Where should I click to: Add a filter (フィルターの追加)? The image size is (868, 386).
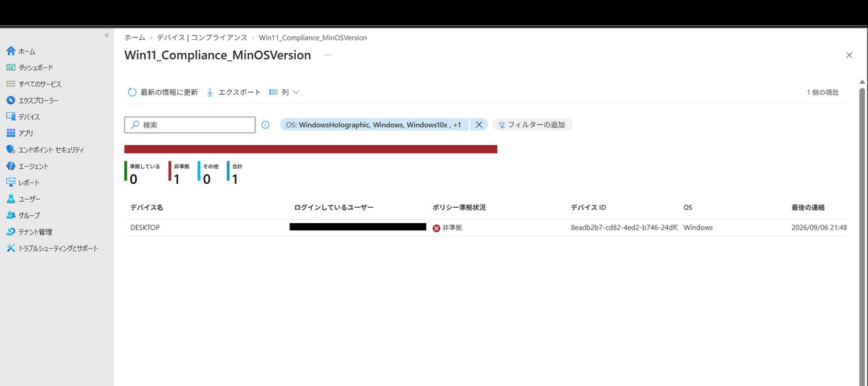(x=532, y=125)
